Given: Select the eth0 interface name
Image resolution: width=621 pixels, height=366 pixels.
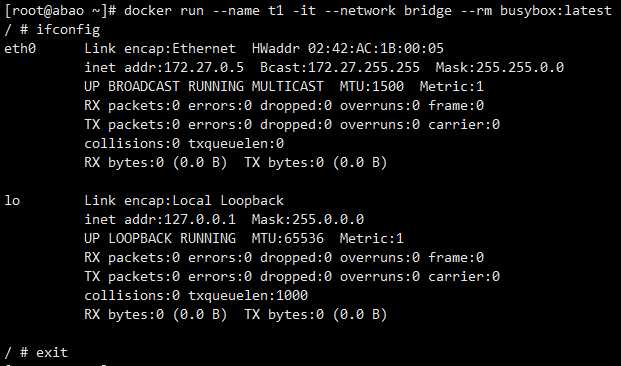Looking at the screenshot, I should 20,49.
